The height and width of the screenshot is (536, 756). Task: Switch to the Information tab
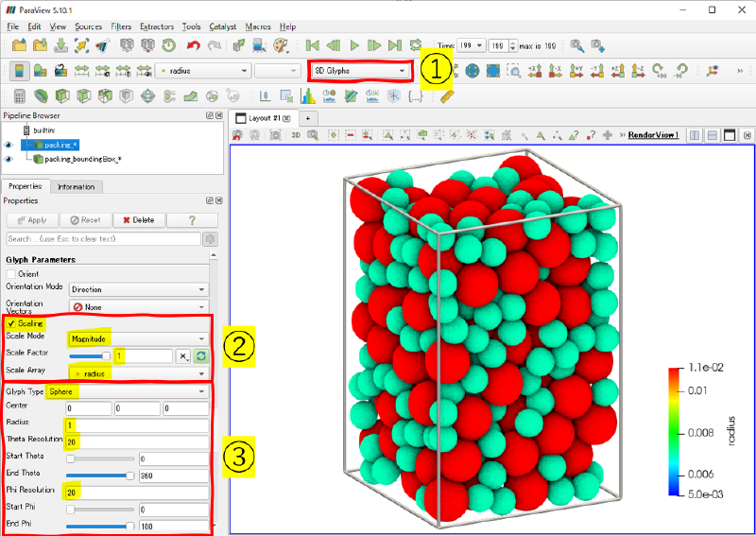point(76,186)
